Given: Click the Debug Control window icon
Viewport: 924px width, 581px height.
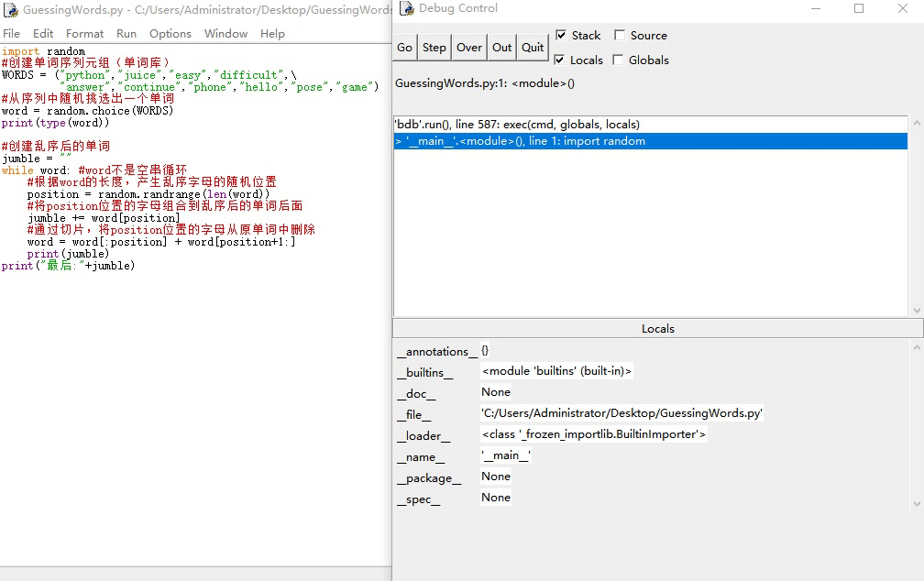Looking at the screenshot, I should 405,9.
